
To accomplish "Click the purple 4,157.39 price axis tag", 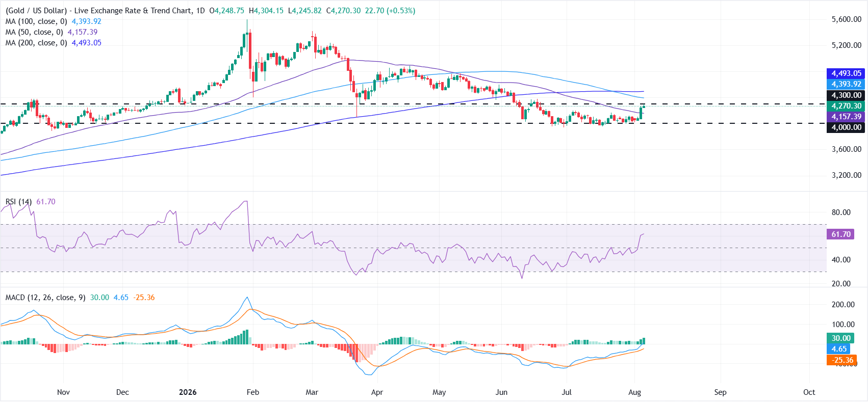I will [846, 117].
